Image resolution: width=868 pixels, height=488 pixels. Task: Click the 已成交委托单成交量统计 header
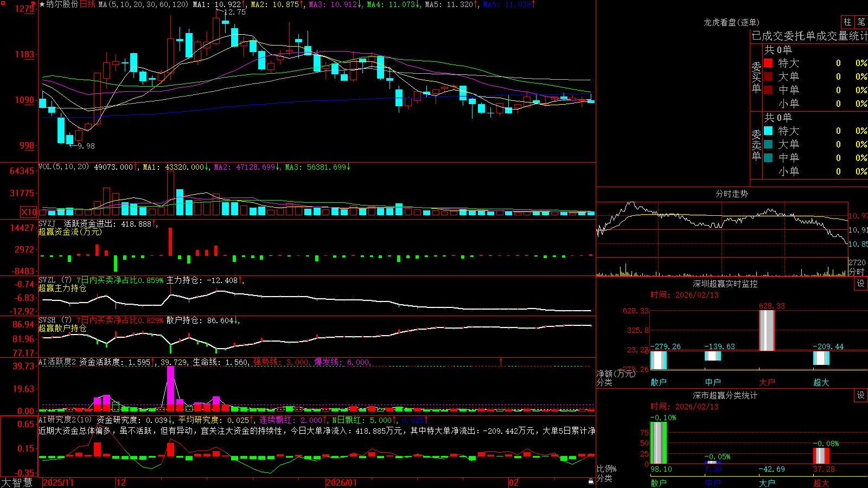(809, 36)
